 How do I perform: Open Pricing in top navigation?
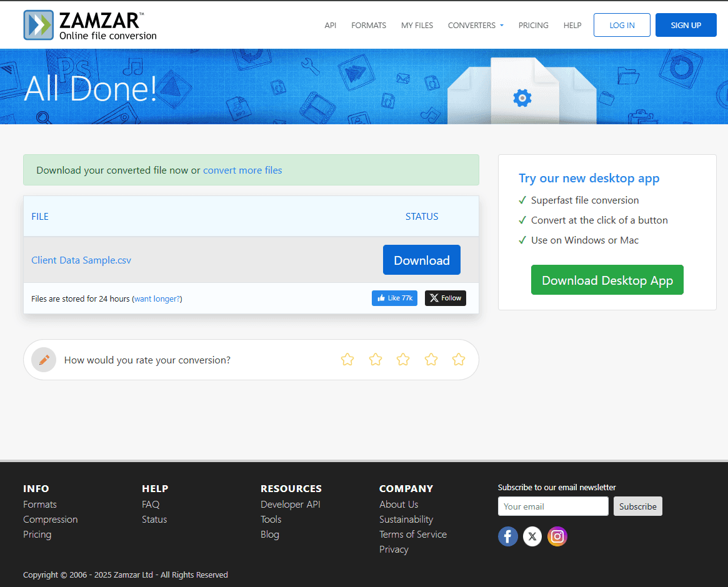pyautogui.click(x=534, y=26)
